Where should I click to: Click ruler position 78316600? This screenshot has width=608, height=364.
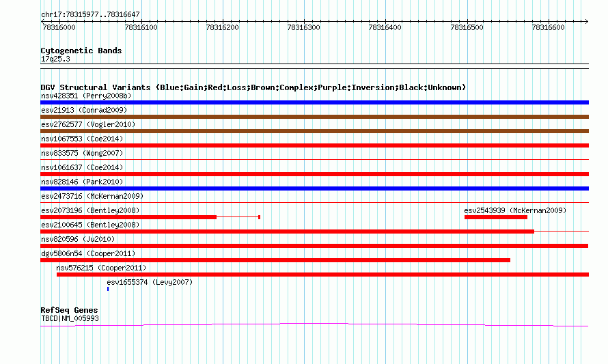tap(549, 27)
